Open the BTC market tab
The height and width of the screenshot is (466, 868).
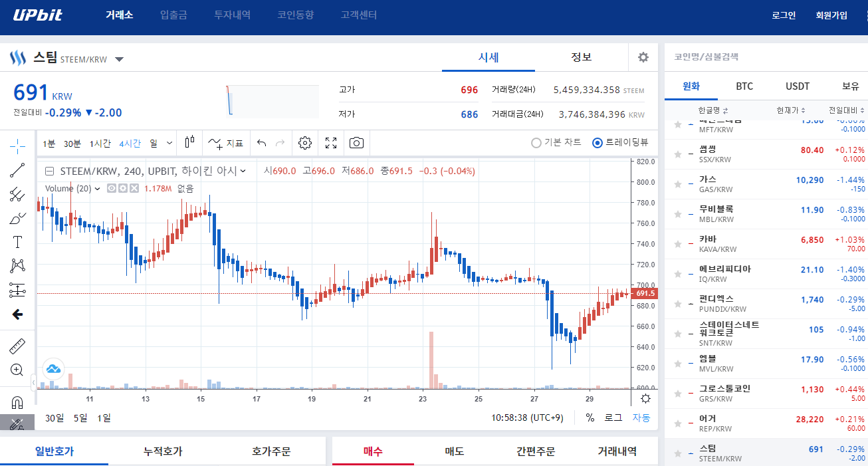pos(744,86)
